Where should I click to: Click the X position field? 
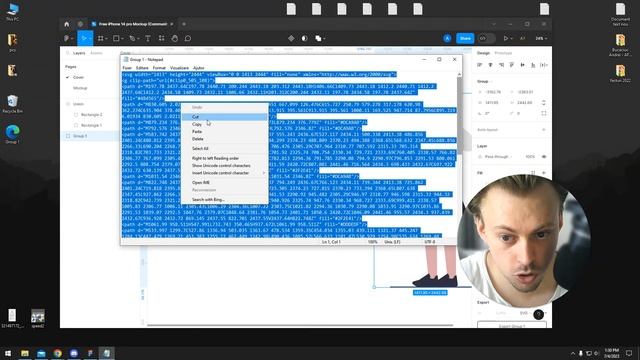point(493,92)
